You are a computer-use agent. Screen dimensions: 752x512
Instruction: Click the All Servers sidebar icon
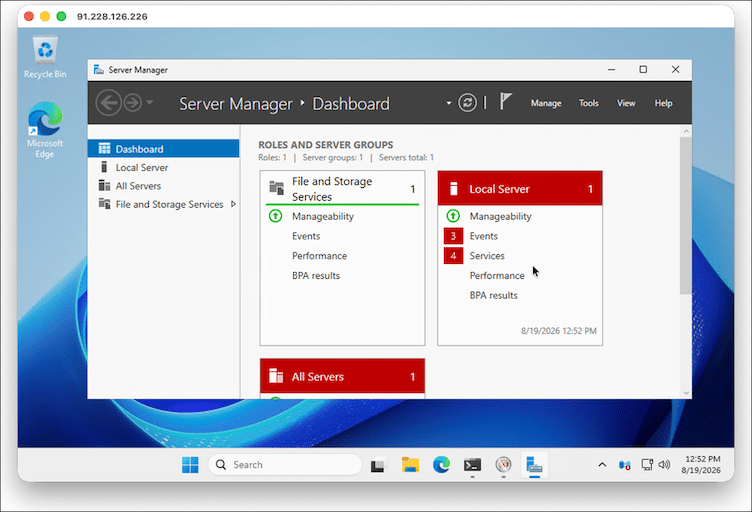[104, 186]
